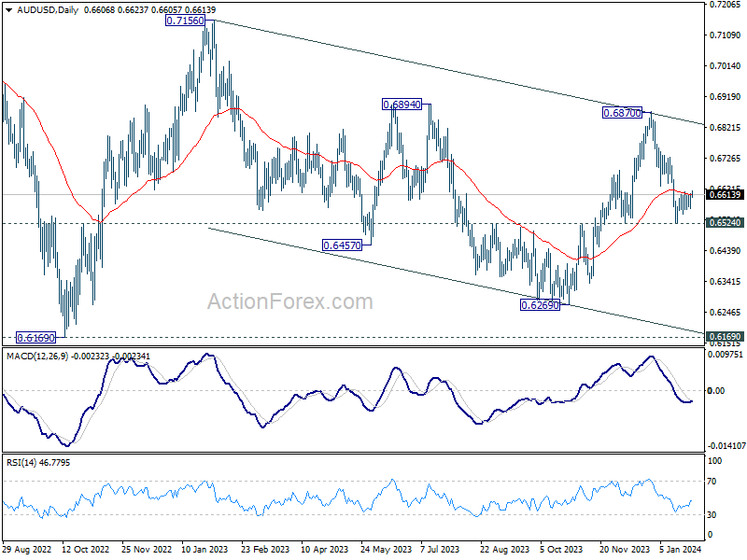The image size is (747, 560).
Task: Click the MACD(12,26,9) indicator label
Action: point(37,357)
